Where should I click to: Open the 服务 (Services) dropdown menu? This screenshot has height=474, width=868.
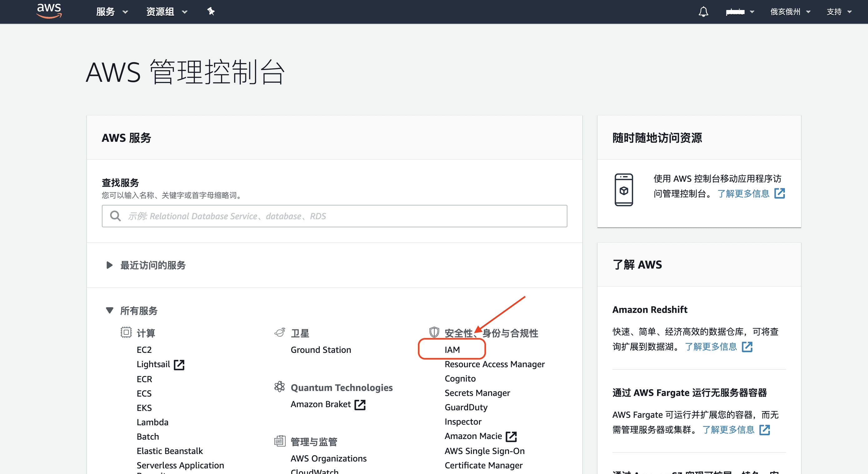point(112,12)
